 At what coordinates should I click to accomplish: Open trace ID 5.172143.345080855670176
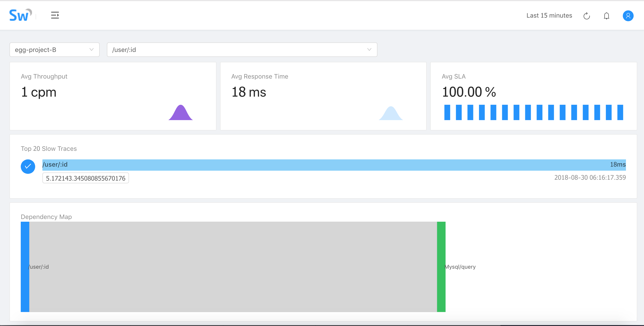pos(85,178)
